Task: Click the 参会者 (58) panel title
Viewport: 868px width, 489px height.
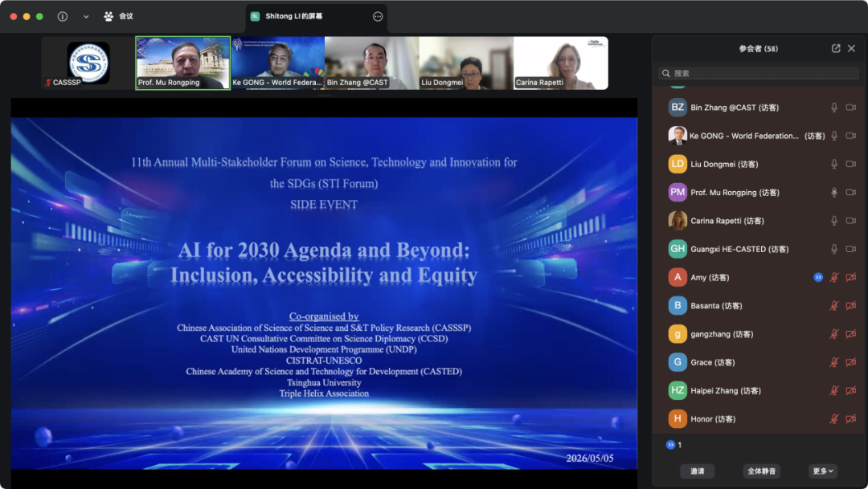Action: click(x=759, y=49)
